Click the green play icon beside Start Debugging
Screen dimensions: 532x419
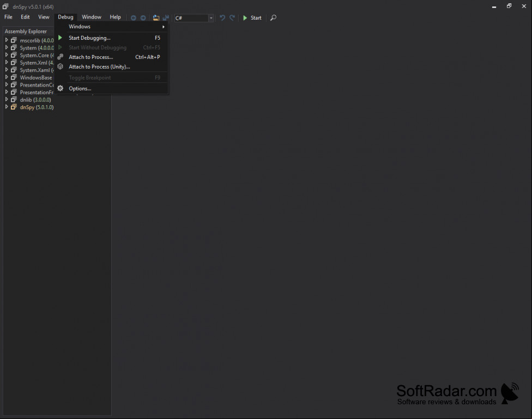(x=60, y=38)
